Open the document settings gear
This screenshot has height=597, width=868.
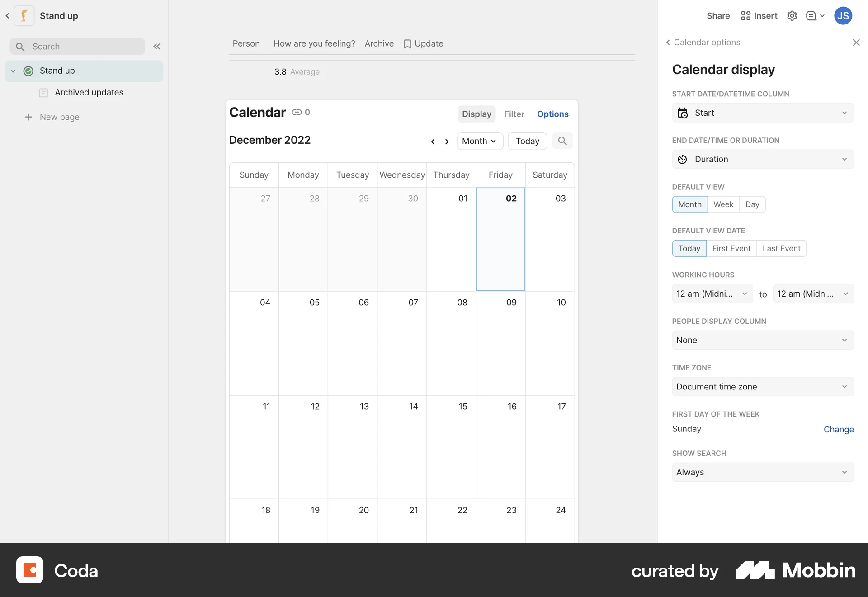point(792,15)
